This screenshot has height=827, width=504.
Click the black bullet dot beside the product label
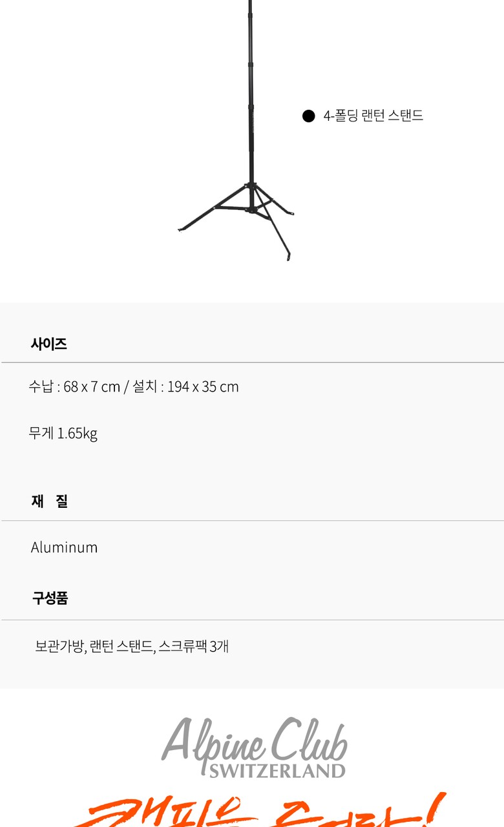coord(308,116)
